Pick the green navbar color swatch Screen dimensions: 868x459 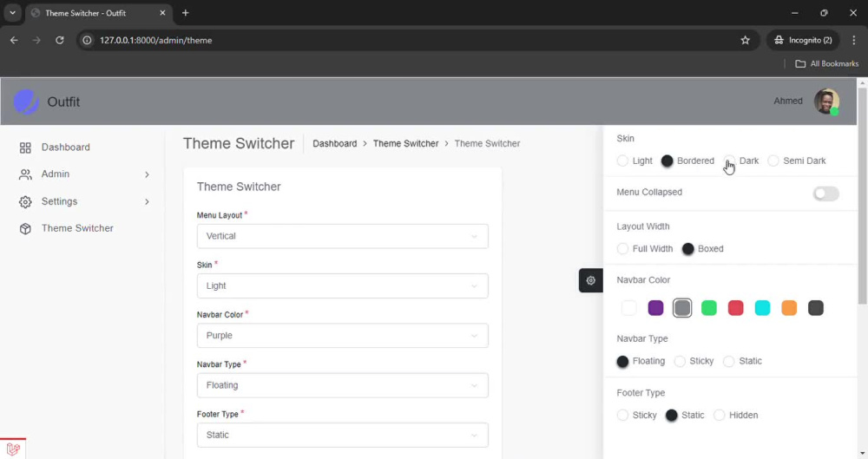[709, 308]
